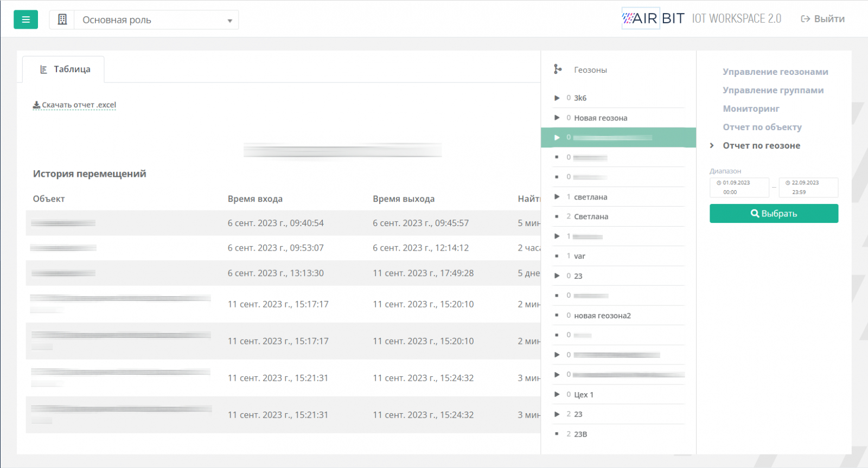Open the Основная роль dropdown

[156, 20]
